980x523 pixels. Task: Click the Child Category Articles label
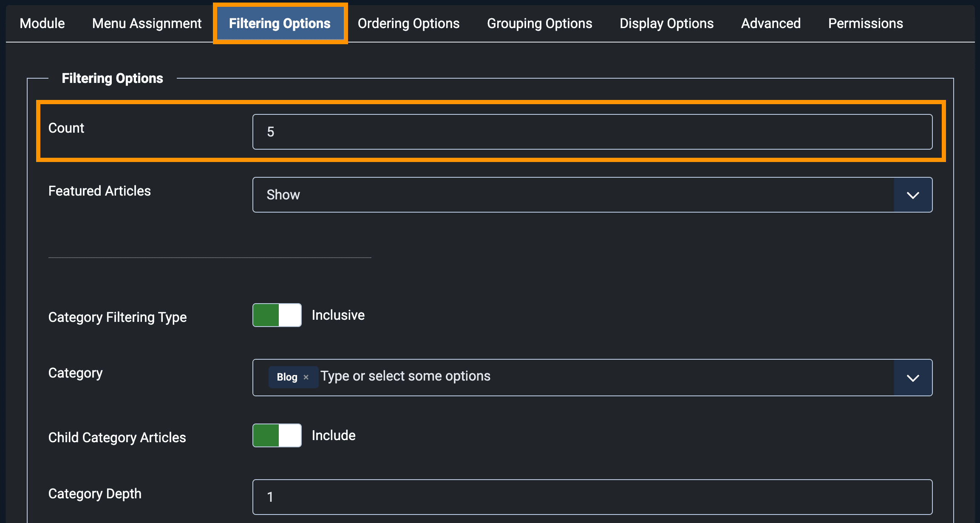[x=117, y=438]
